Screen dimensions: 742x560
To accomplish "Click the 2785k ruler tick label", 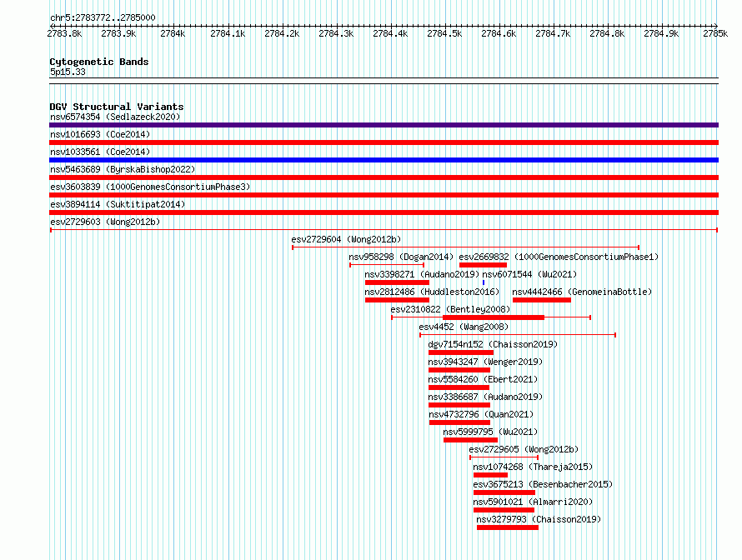I will pyautogui.click(x=715, y=33).
